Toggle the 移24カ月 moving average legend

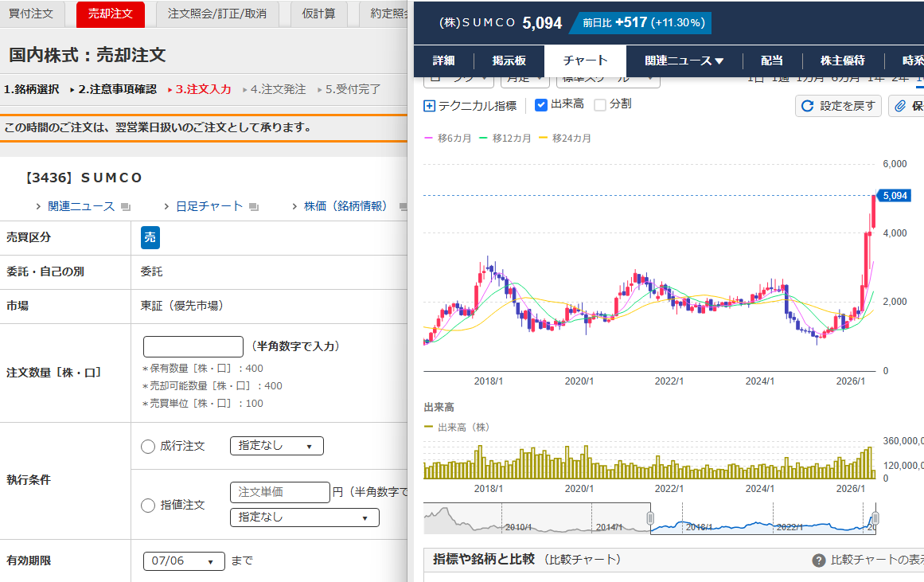click(x=565, y=138)
